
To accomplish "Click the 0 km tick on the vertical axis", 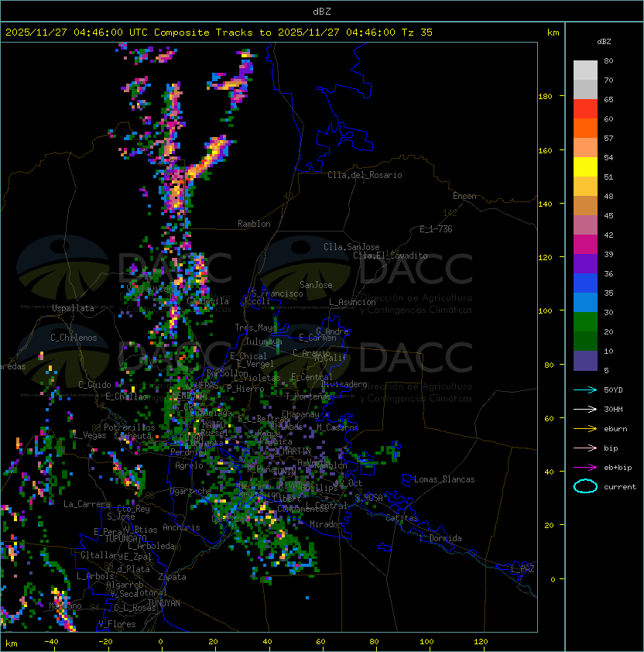I will click(x=553, y=580).
